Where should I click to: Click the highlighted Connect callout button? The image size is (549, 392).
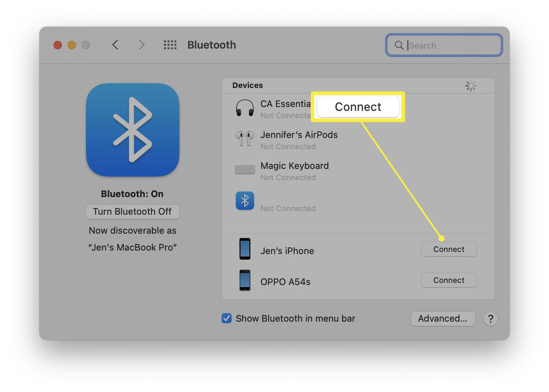358,107
